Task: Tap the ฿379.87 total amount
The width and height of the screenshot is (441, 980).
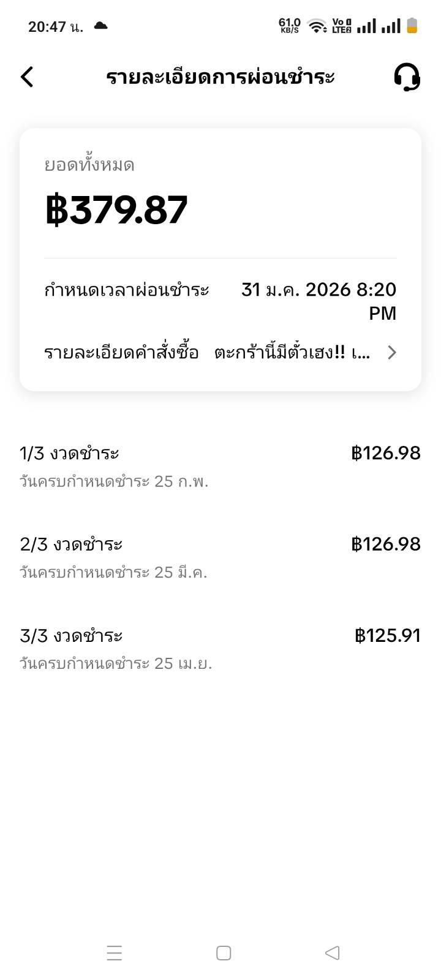Action: pos(116,210)
